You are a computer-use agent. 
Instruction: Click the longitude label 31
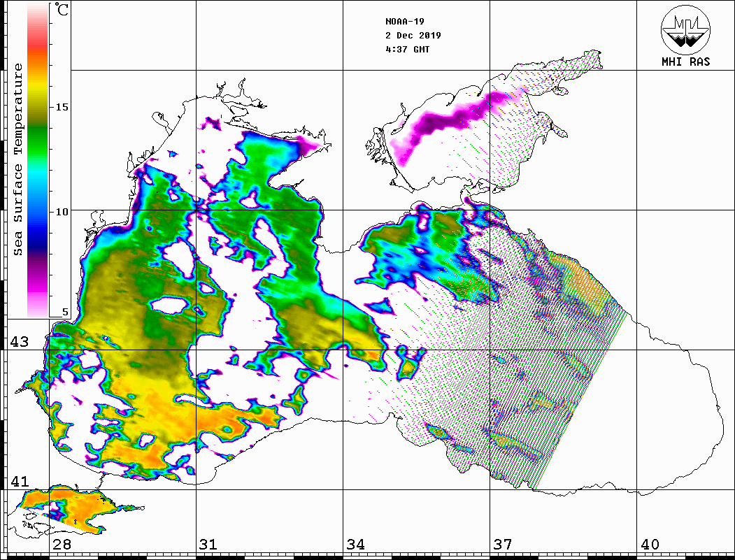pyautogui.click(x=208, y=544)
